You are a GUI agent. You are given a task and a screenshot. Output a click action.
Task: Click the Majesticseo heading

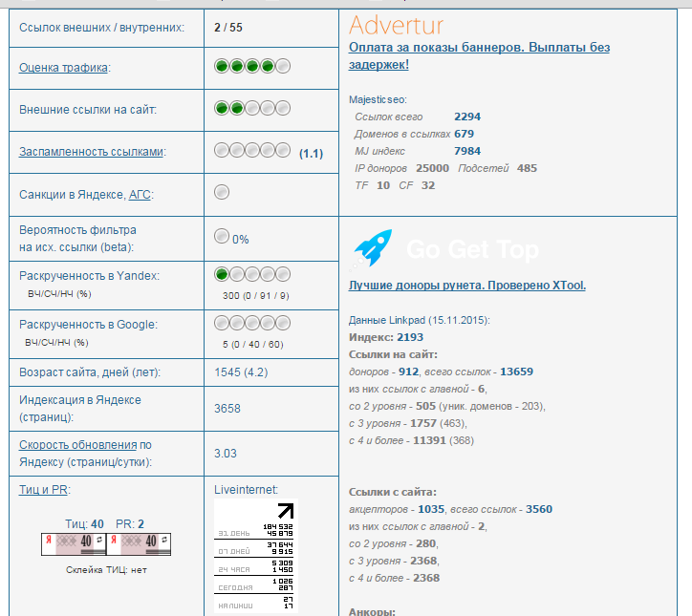click(x=378, y=99)
